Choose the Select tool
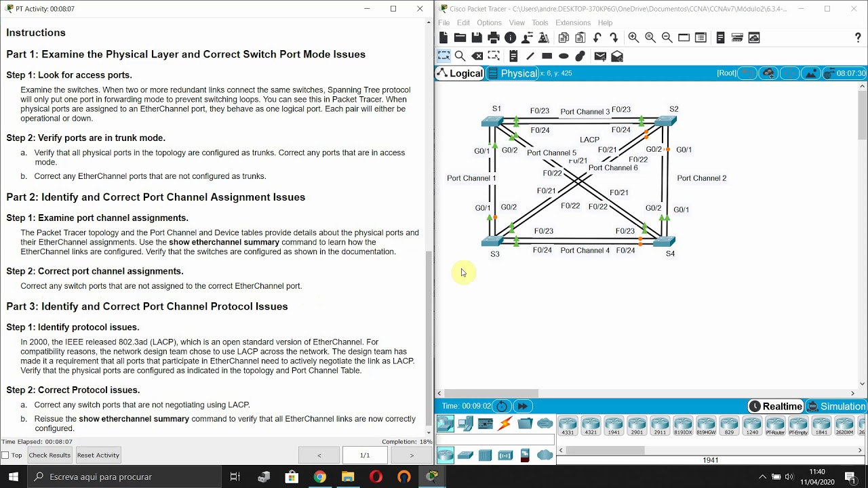Image resolution: width=868 pixels, height=488 pixels. click(x=443, y=56)
